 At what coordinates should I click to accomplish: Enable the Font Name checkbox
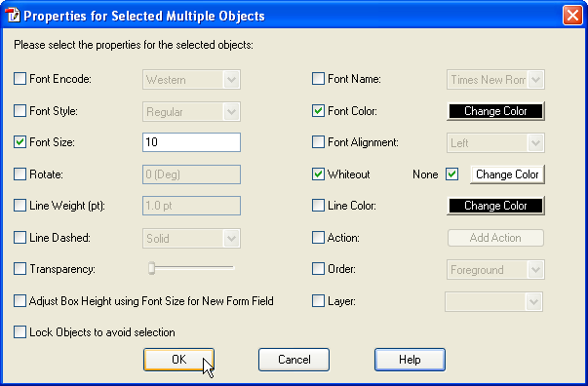(x=318, y=79)
